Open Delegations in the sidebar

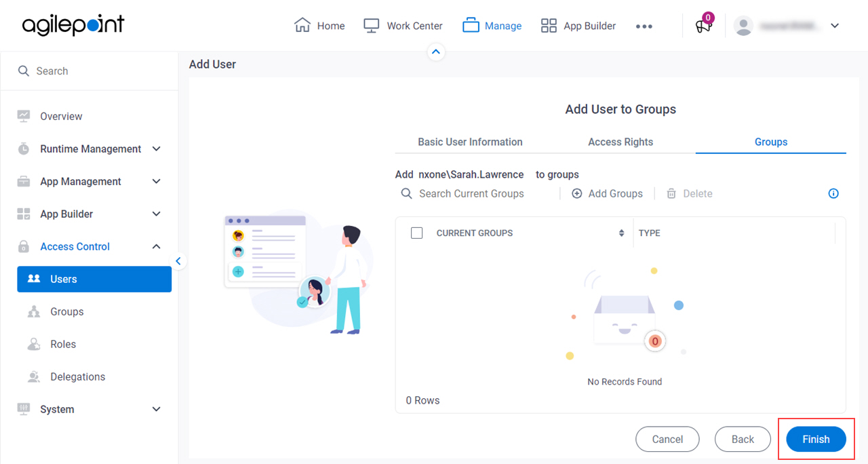[77, 376]
